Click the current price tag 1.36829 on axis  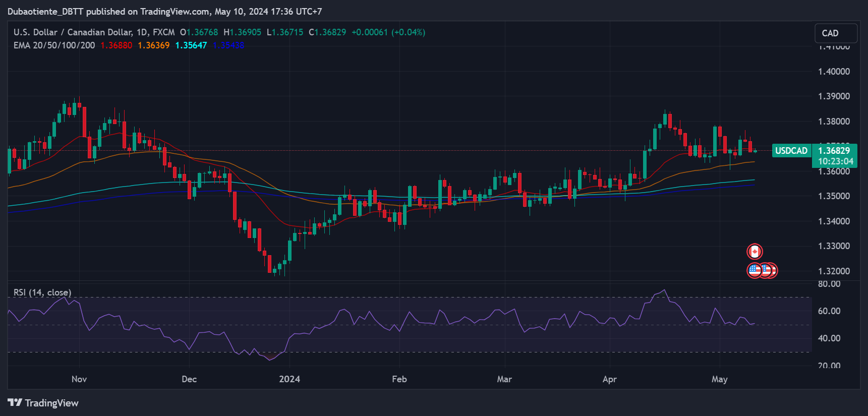click(x=834, y=150)
